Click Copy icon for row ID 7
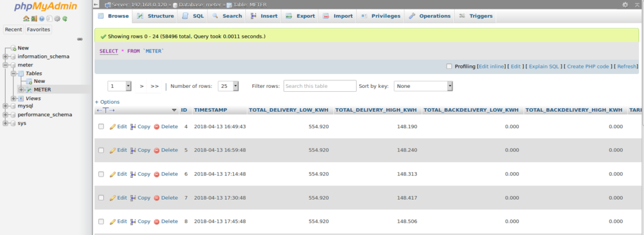The height and width of the screenshot is (235, 644). click(133, 198)
